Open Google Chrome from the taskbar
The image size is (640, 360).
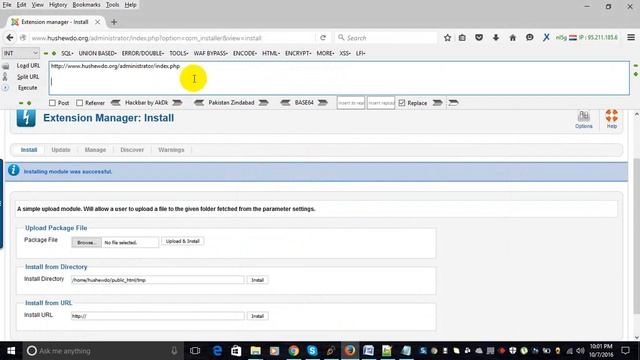pyautogui.click(x=293, y=351)
